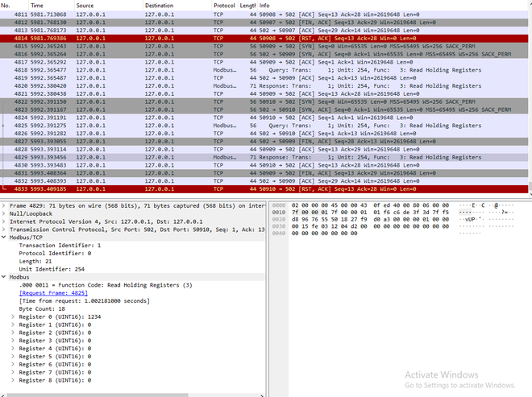This screenshot has height=397, width=532.
Task: Click hex offset 0020 row bytes
Action: [x=370, y=219]
